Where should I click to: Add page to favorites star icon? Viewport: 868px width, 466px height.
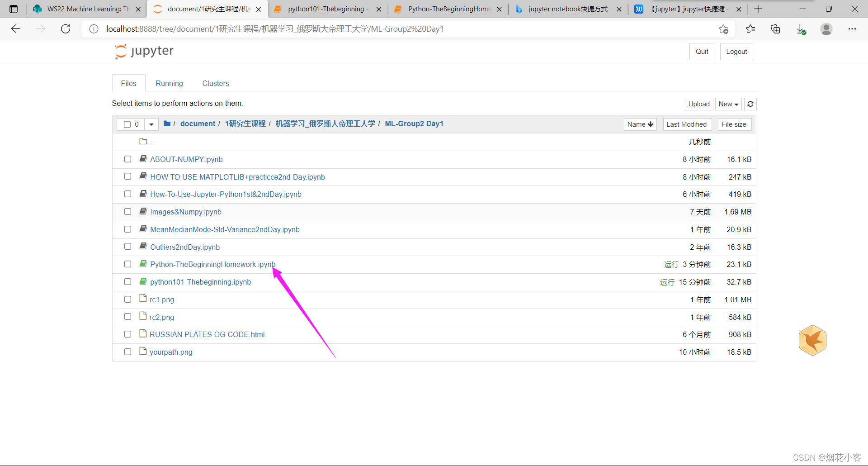coord(723,29)
